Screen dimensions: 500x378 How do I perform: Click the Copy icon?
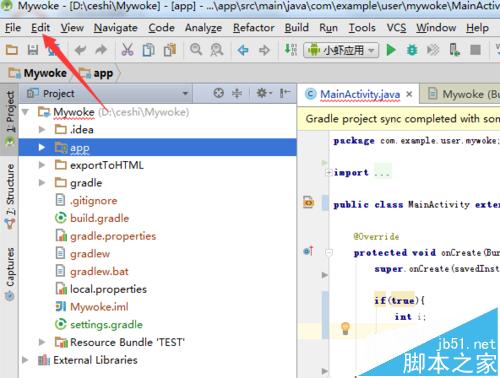point(149,50)
